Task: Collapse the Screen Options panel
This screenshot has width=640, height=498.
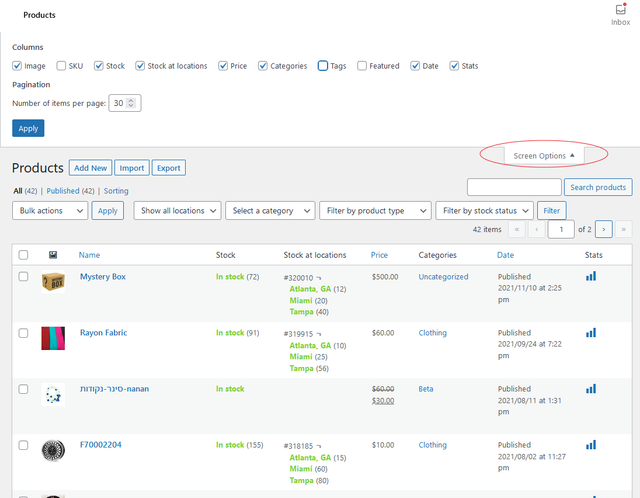Action: (544, 156)
